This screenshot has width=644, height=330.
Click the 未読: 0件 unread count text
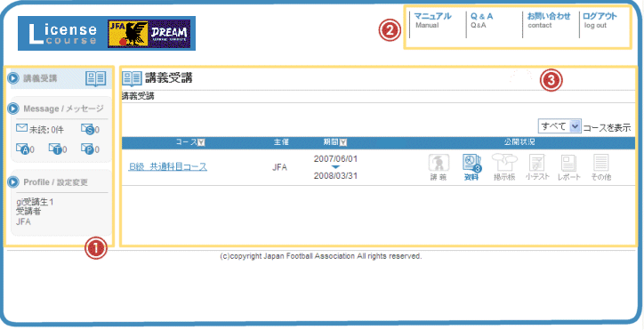click(x=46, y=130)
